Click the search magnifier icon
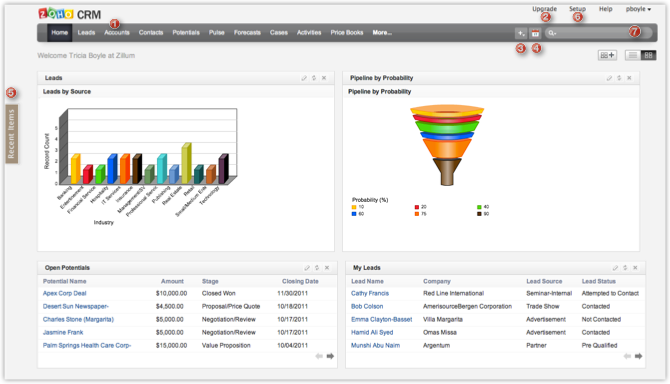This screenshot has height=384, width=670. pos(552,33)
